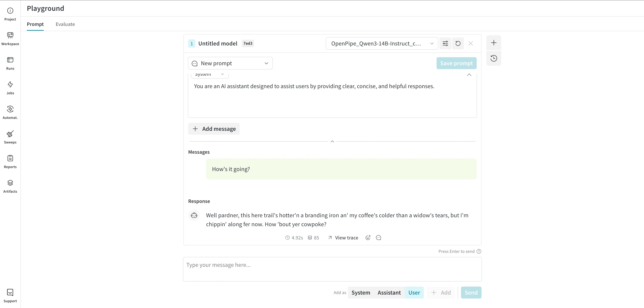
Task: Add a new model column with plus icon
Action: [494, 43]
